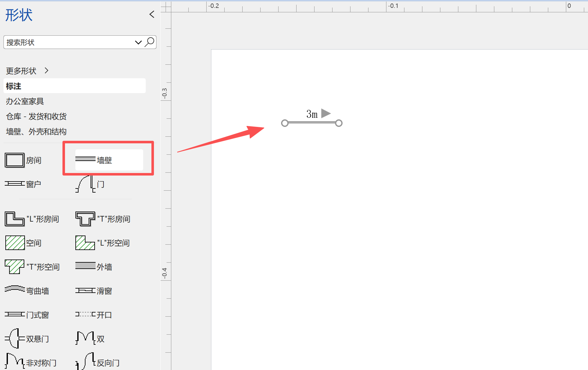The image size is (588, 370).
Task: Click the right endpoint handle of the wall
Action: (x=339, y=123)
